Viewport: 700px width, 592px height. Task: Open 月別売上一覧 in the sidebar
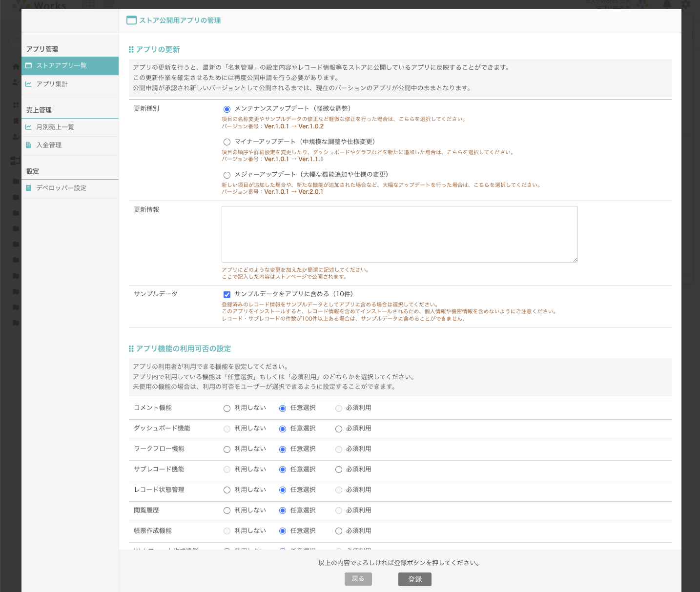55,127
